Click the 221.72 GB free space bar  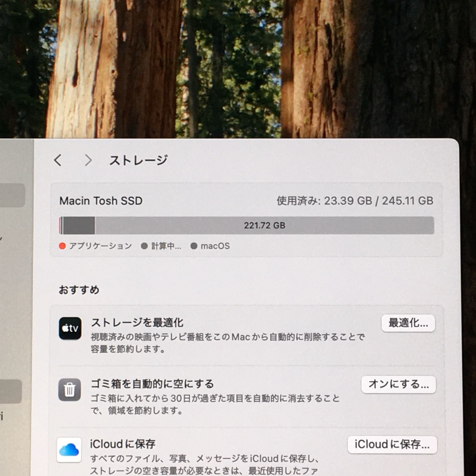264,225
